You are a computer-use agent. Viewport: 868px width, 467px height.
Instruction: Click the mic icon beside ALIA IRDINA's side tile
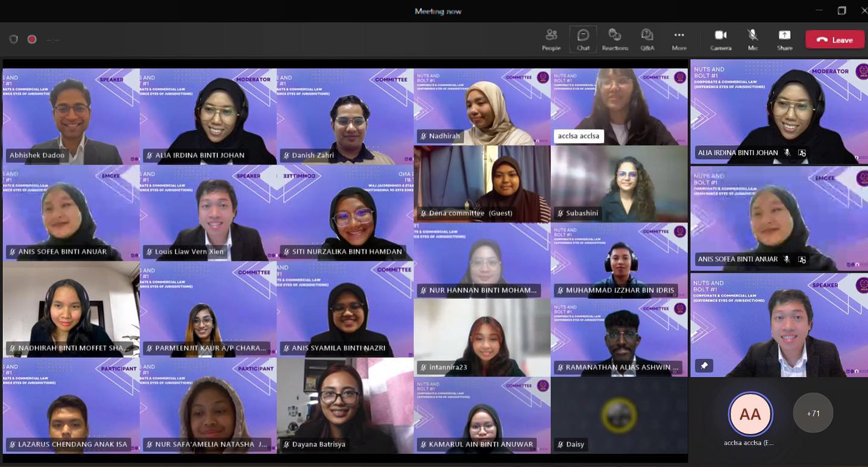click(x=787, y=153)
